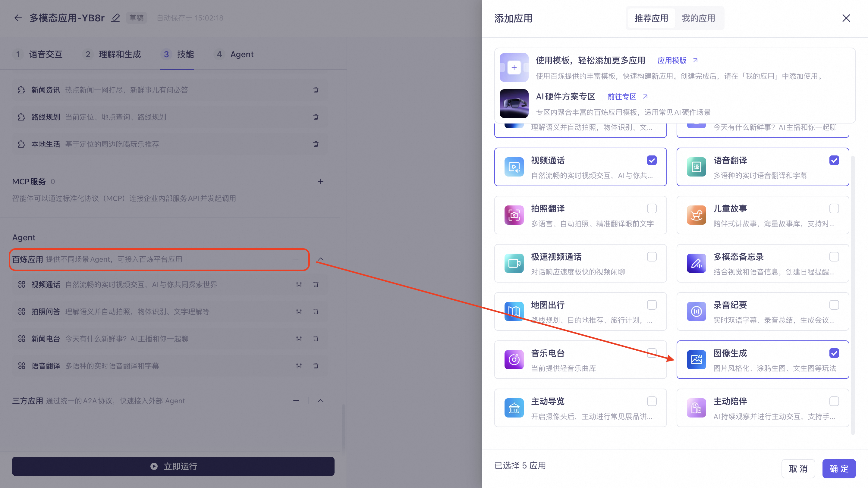Collapse the 百炼应用 section chevron
The height and width of the screenshot is (488, 868).
click(320, 259)
